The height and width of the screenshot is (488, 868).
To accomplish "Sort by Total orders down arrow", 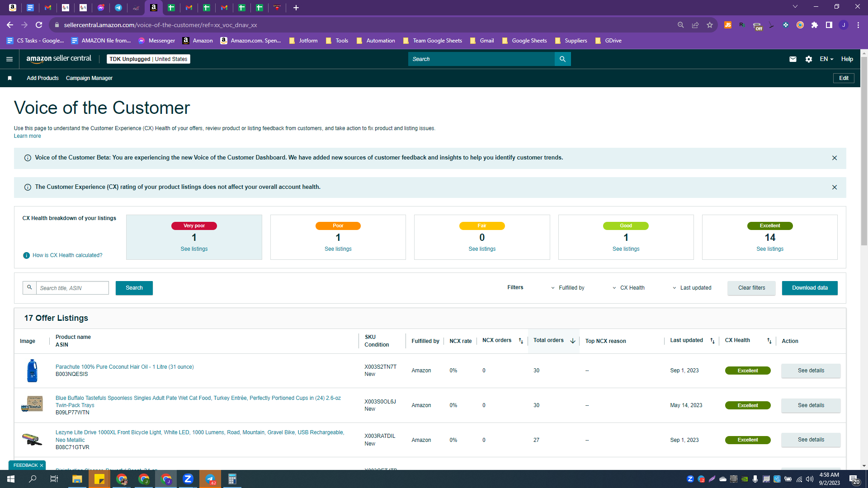I will click(573, 341).
